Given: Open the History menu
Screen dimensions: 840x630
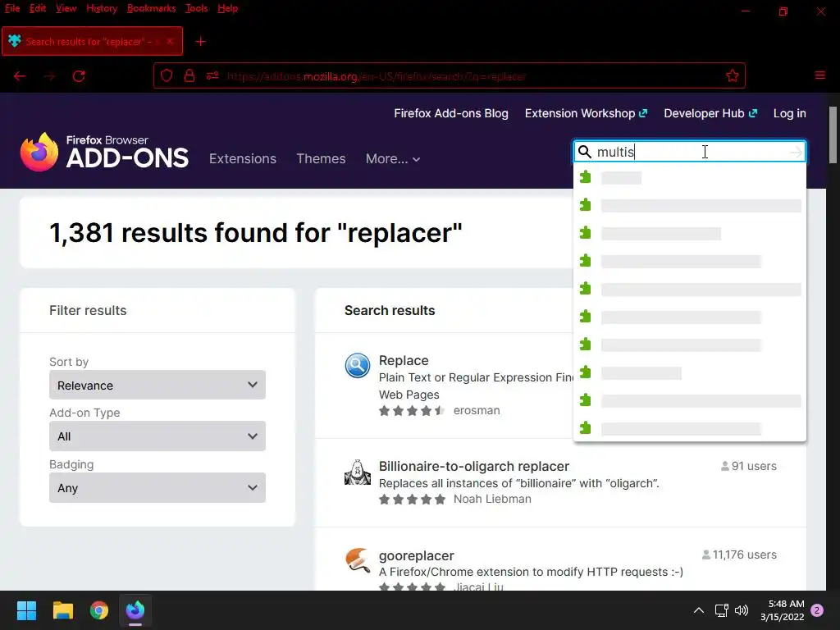Looking at the screenshot, I should click(102, 8).
